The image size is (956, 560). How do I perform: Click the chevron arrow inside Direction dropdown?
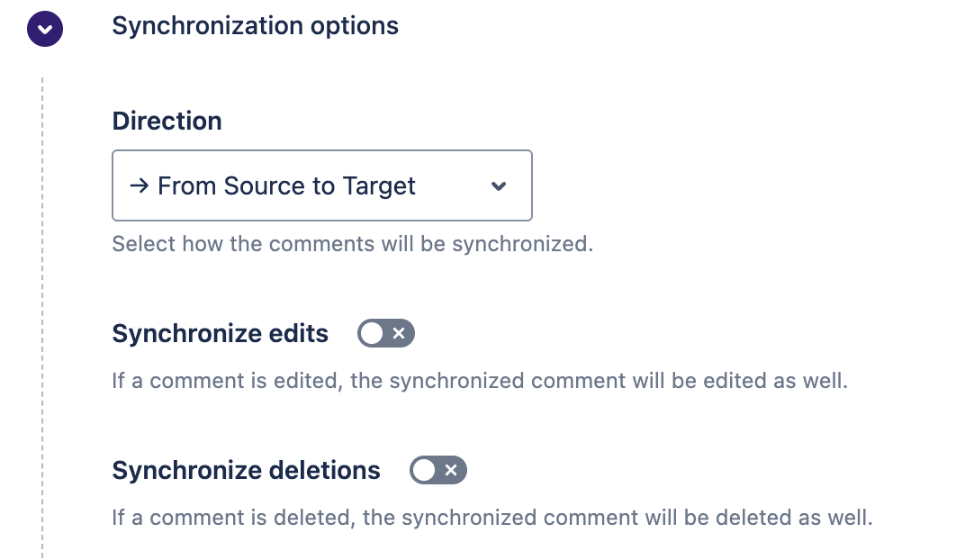(x=499, y=186)
